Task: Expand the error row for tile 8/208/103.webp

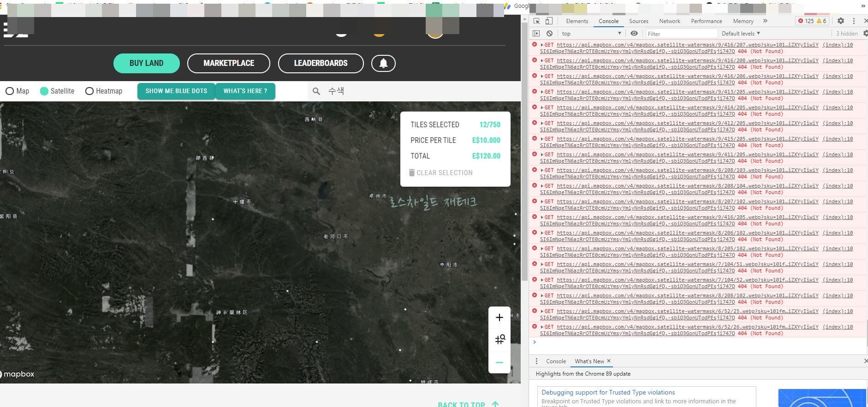Action: click(542, 171)
